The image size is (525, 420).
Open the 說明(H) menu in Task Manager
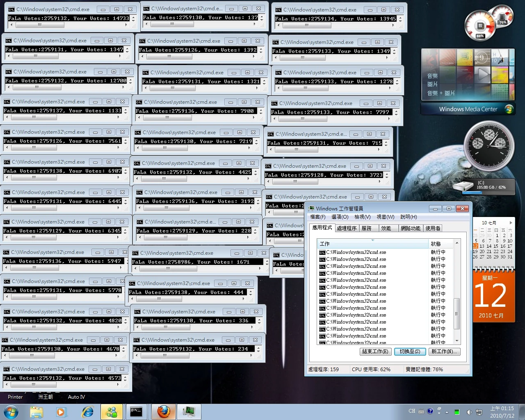[x=409, y=217]
